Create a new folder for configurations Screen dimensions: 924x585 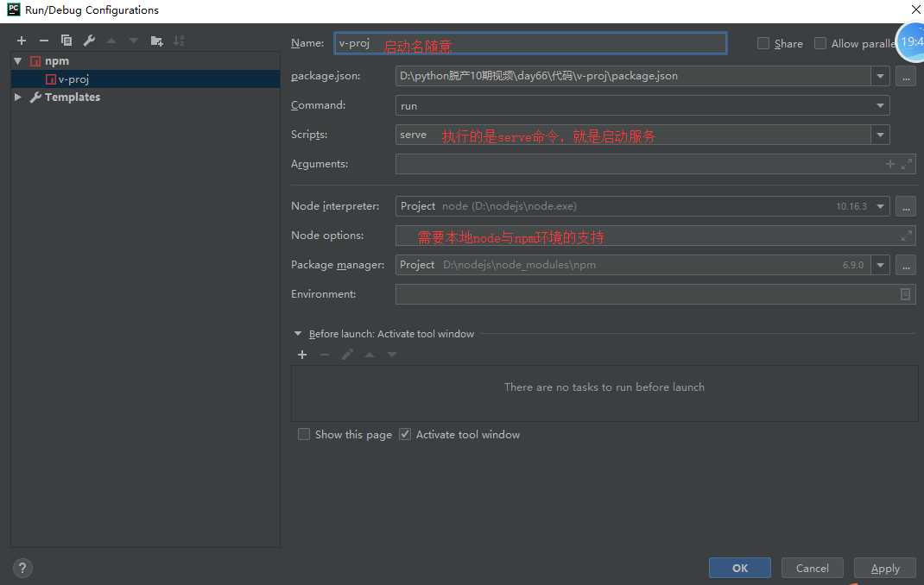[x=157, y=41]
